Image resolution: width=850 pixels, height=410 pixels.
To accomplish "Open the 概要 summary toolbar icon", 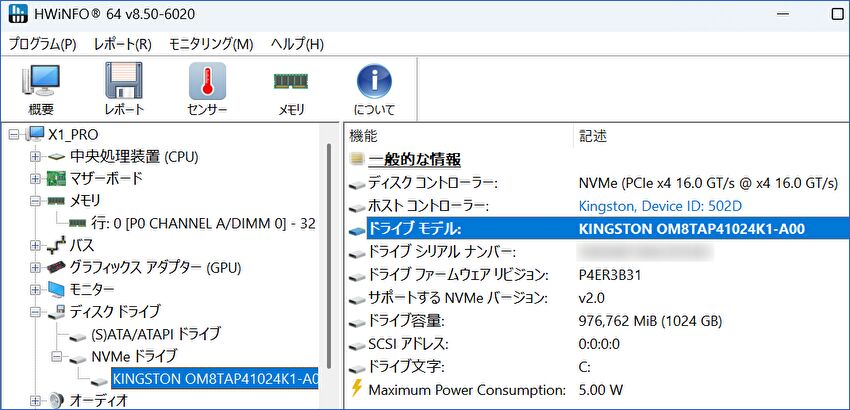I will [x=41, y=81].
